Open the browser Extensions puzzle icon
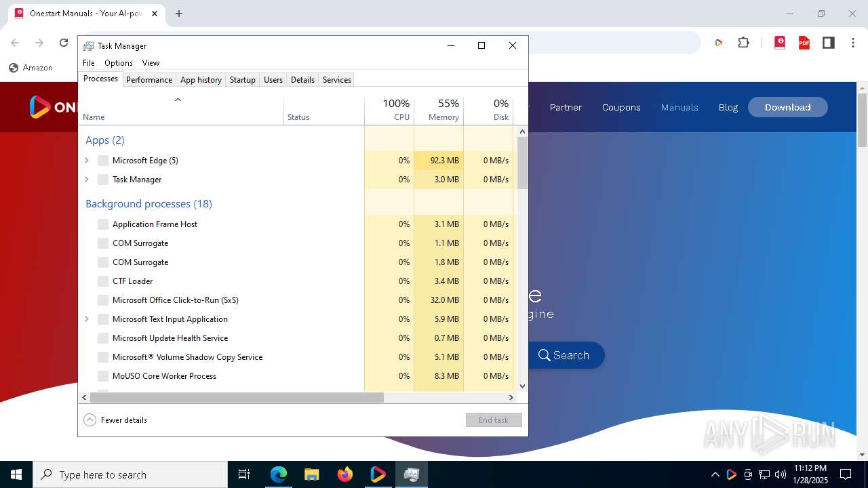Viewport: 868px width, 488px height. [x=744, y=43]
